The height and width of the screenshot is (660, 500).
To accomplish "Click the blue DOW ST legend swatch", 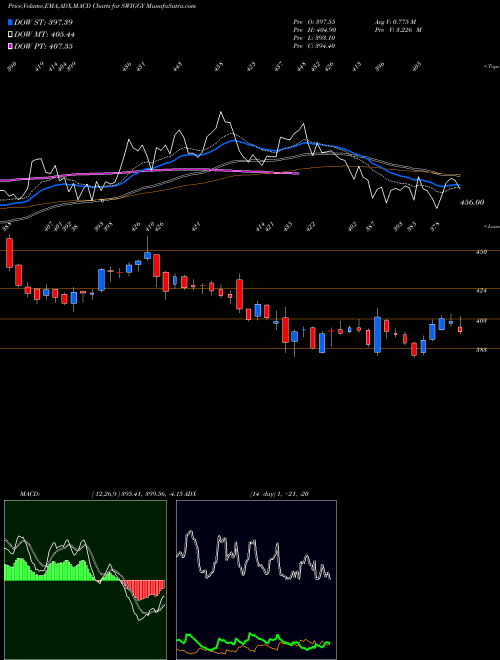I will click(11, 22).
